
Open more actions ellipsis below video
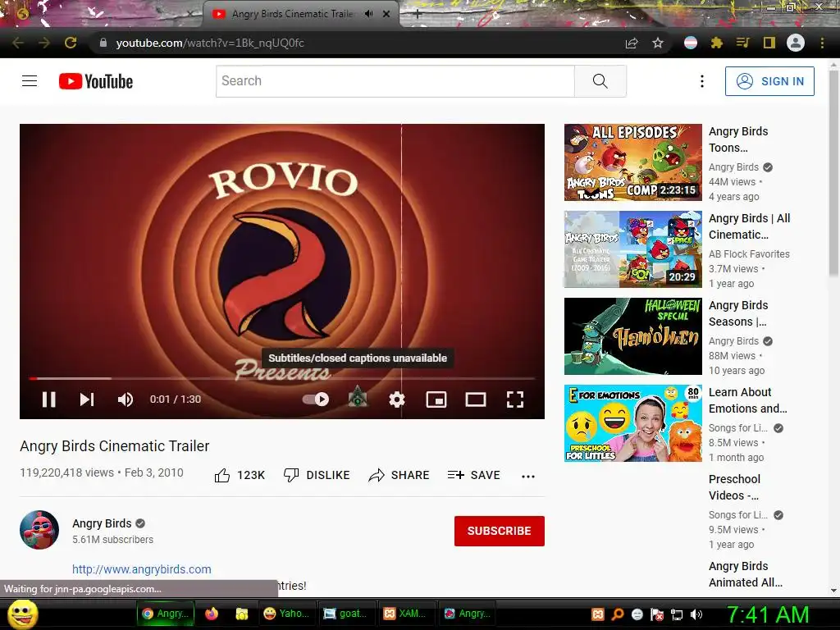(528, 477)
